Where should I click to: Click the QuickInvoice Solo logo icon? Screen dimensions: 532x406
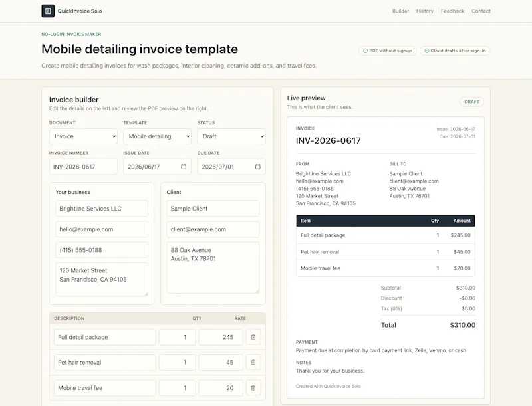48,11
